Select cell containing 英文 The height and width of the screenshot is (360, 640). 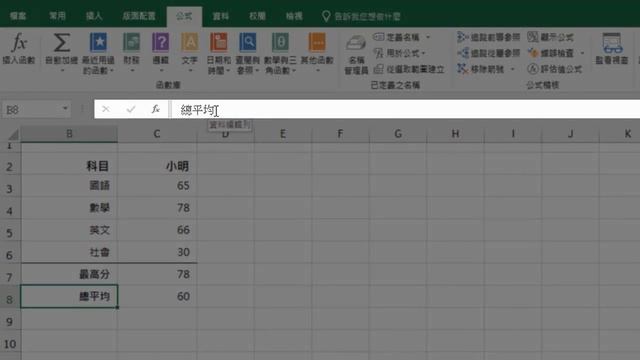(x=69, y=230)
